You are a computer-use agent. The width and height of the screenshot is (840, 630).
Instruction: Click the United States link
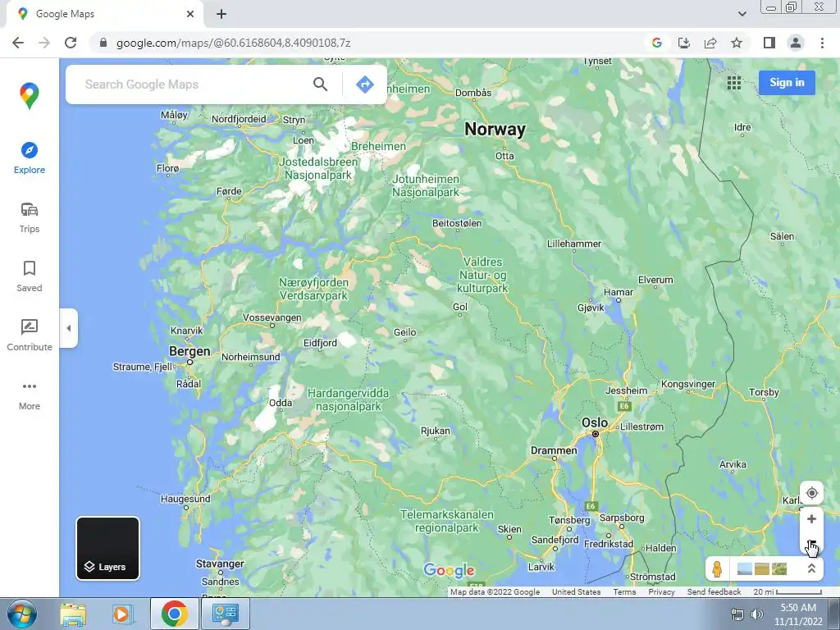576,592
